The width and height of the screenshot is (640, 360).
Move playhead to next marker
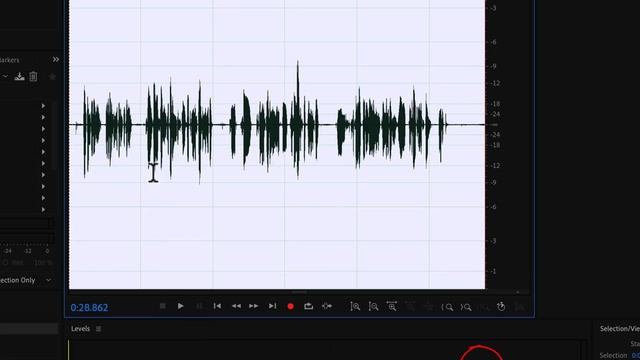(x=272, y=306)
